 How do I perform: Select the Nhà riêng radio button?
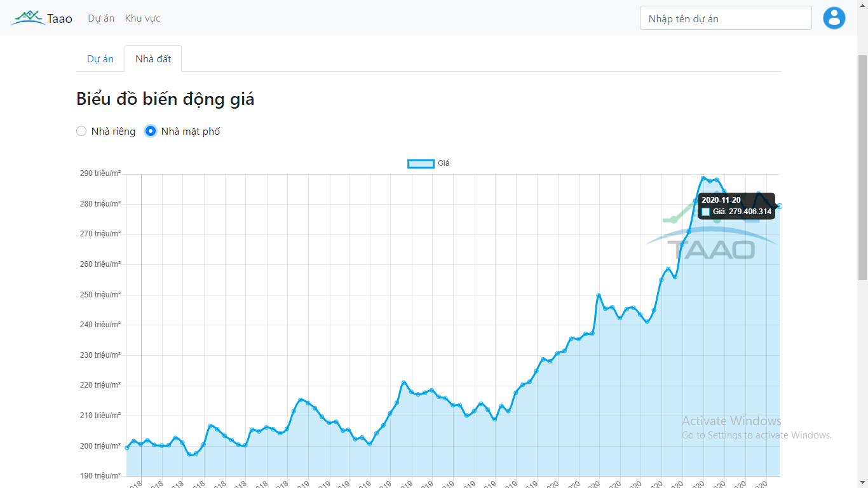point(81,131)
